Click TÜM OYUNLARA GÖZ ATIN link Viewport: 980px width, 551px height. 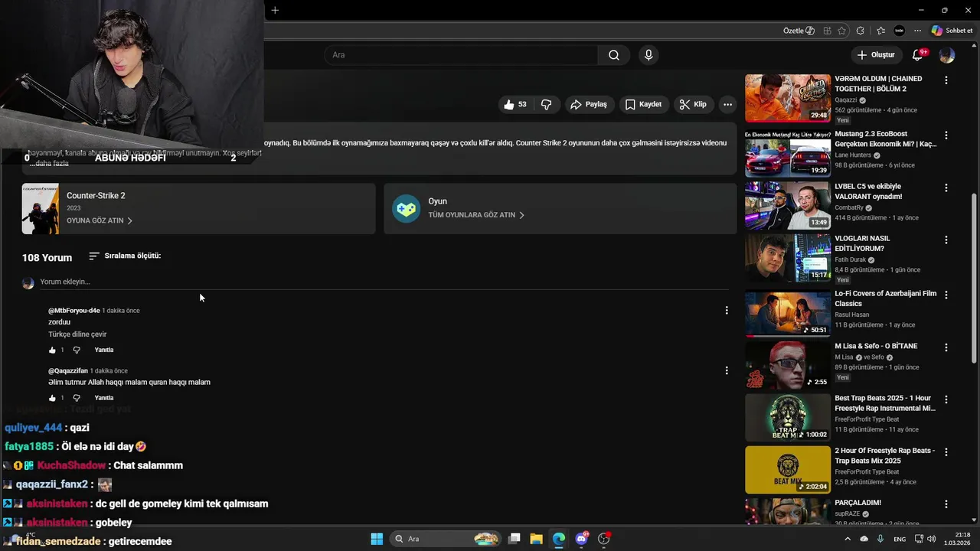(476, 215)
